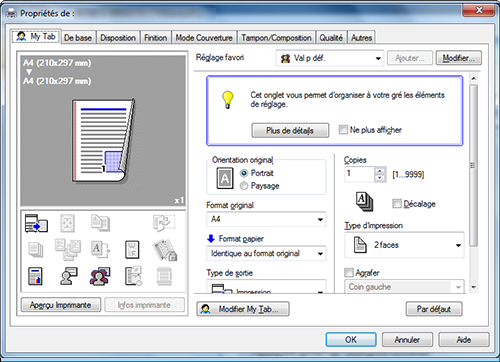Click the blue arrow beside Format papier
The height and width of the screenshot is (362, 500).
pyautogui.click(x=211, y=238)
